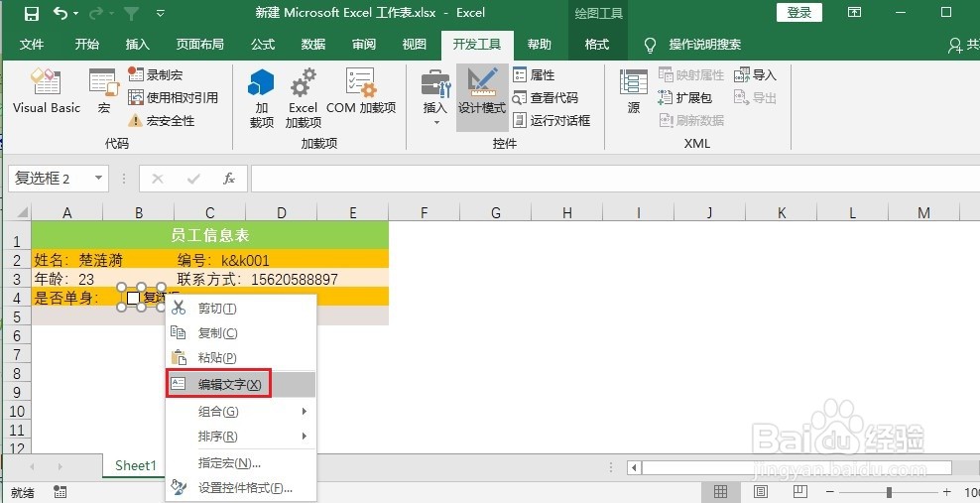The image size is (980, 503).
Task: Undo the last action
Action: pos(60,13)
